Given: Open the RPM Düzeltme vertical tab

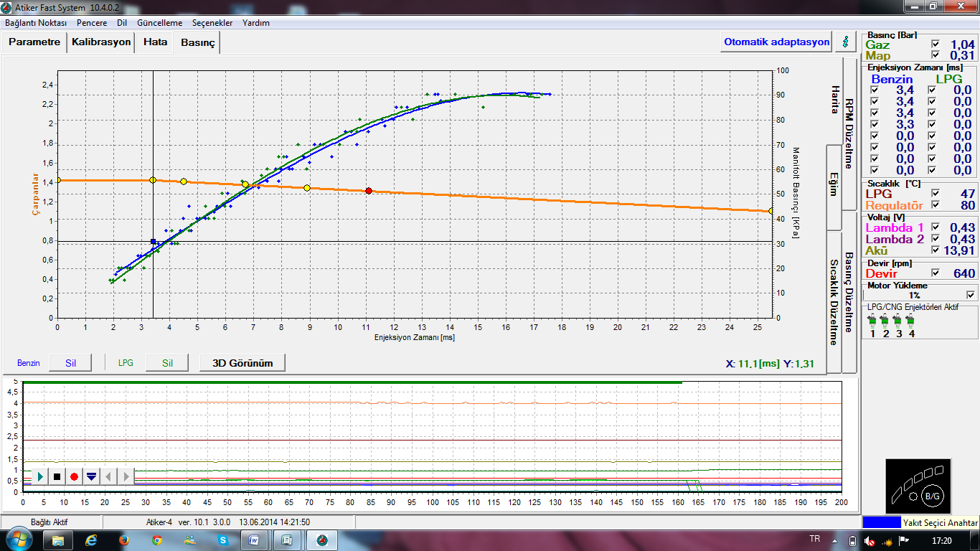Looking at the screenshot, I should click(x=849, y=133).
